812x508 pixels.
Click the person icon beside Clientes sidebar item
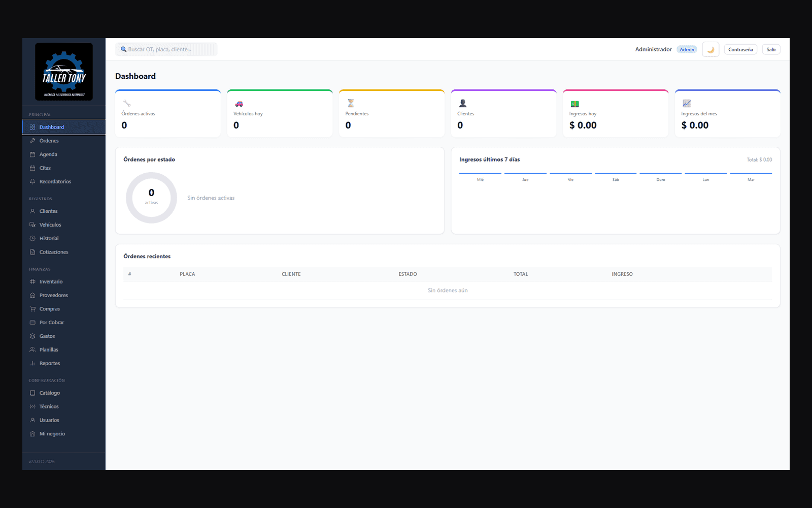click(x=32, y=211)
